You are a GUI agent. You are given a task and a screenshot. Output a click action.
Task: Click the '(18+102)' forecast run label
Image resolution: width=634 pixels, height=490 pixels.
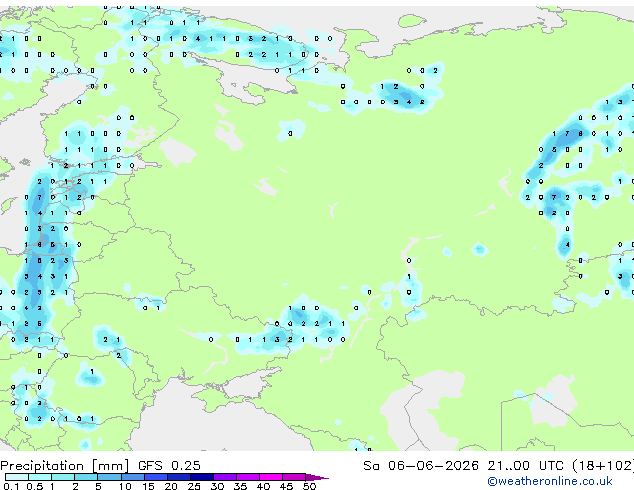603,466
